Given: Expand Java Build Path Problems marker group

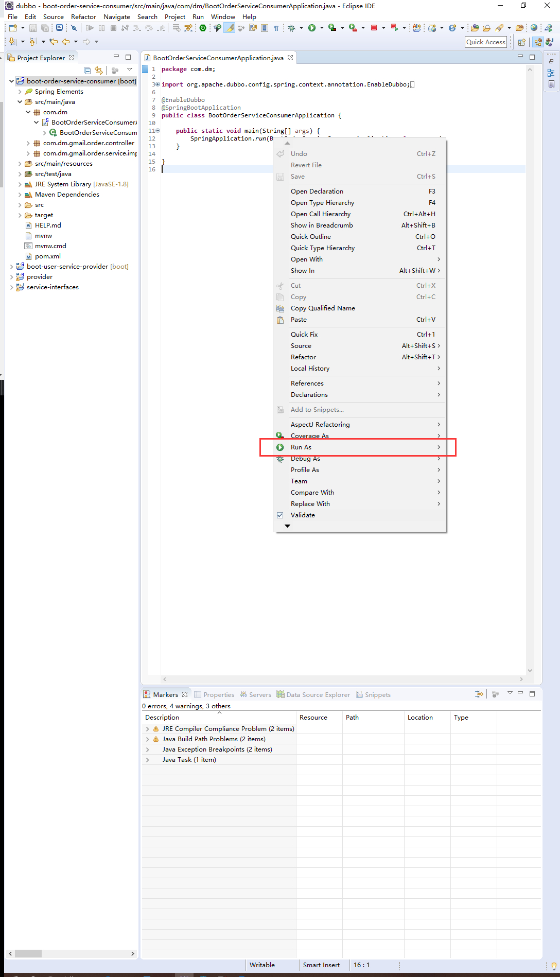Looking at the screenshot, I should click(x=148, y=739).
